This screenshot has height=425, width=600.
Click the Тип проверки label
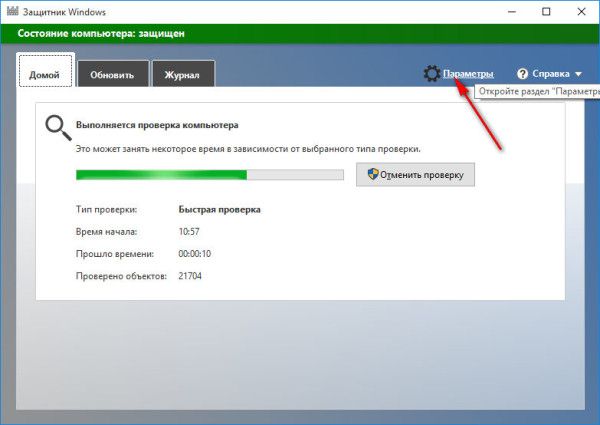pyautogui.click(x=106, y=210)
